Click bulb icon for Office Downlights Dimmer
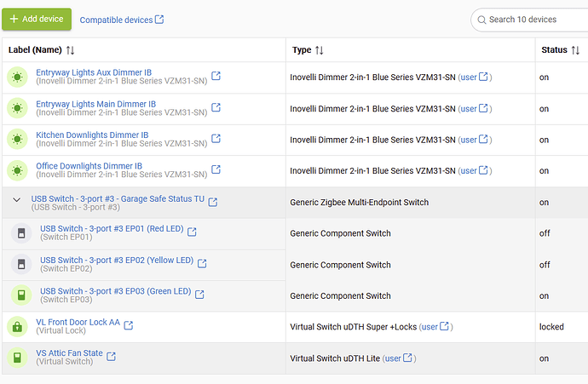588x384 pixels. (17, 170)
